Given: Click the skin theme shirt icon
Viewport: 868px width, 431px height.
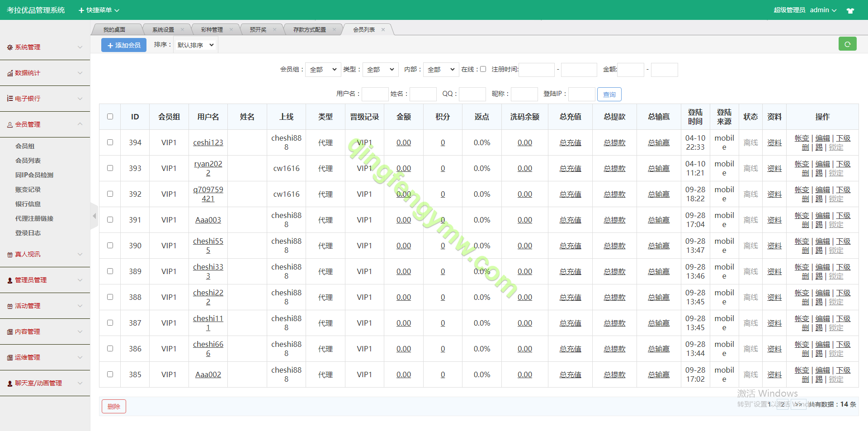Looking at the screenshot, I should pyautogui.click(x=850, y=10).
